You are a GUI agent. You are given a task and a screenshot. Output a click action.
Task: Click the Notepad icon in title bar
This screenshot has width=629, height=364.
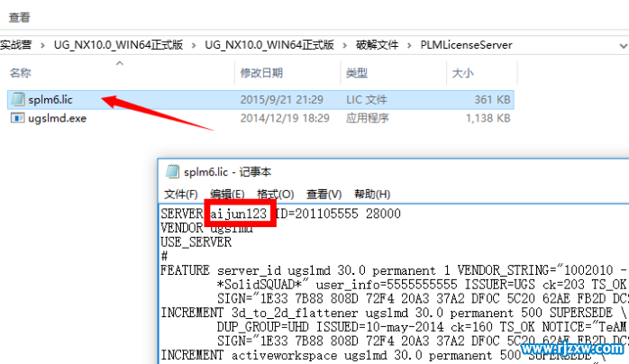[x=172, y=171]
